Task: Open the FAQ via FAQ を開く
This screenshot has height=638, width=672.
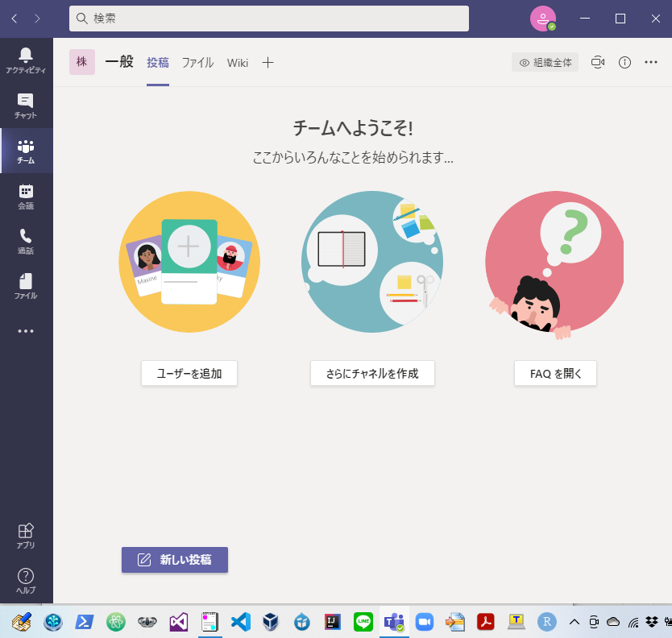Action: (x=554, y=373)
